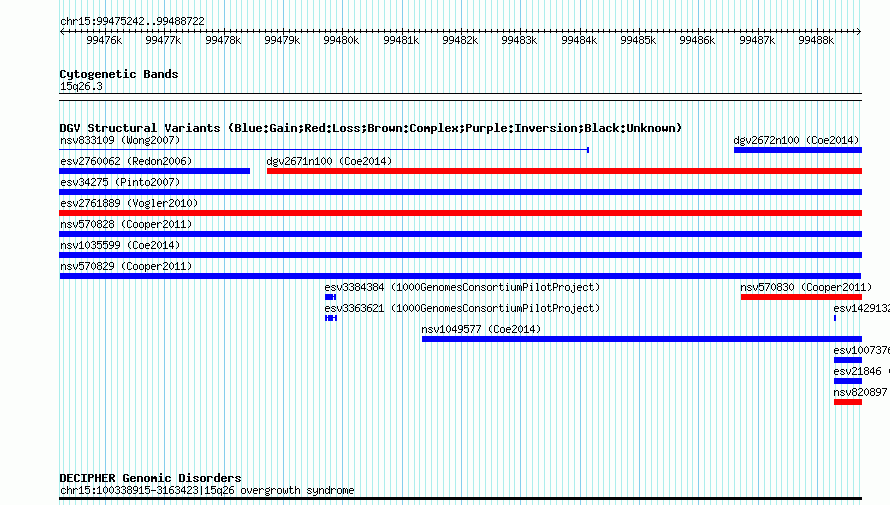Click the chr15:99475242..99488722 region label

click(132, 21)
